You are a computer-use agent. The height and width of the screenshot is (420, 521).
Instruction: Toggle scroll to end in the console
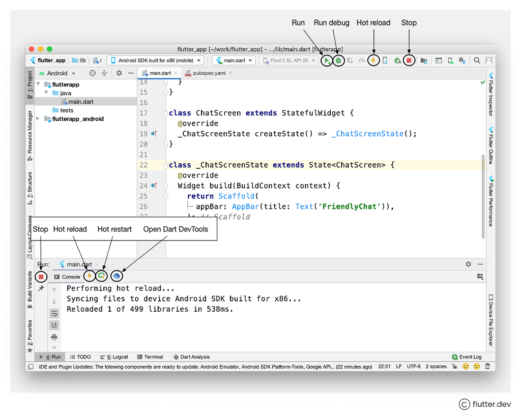tap(54, 325)
